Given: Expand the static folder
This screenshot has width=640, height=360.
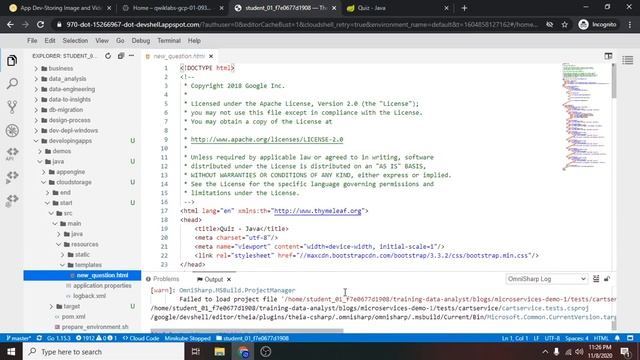Looking at the screenshot, I should (x=82, y=254).
